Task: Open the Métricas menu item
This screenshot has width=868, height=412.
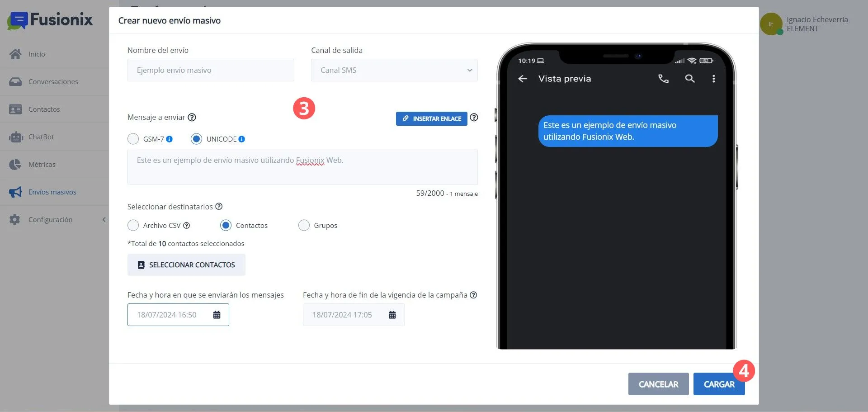Action: click(x=42, y=165)
